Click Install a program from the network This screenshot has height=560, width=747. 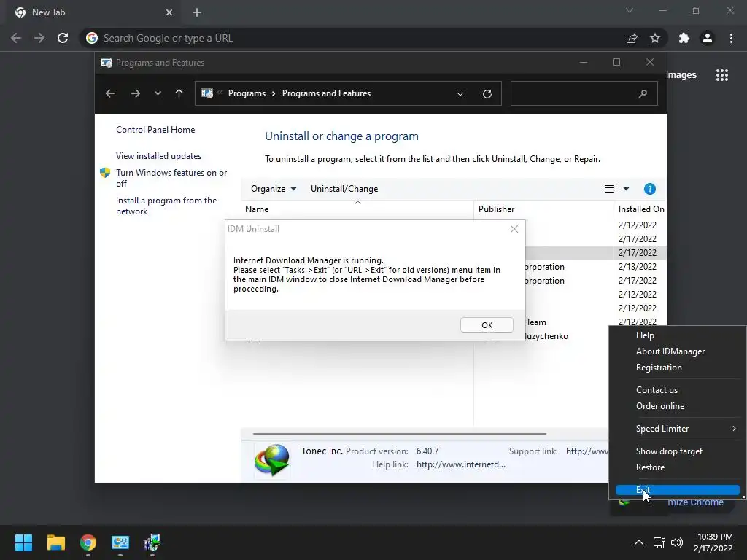click(x=166, y=206)
